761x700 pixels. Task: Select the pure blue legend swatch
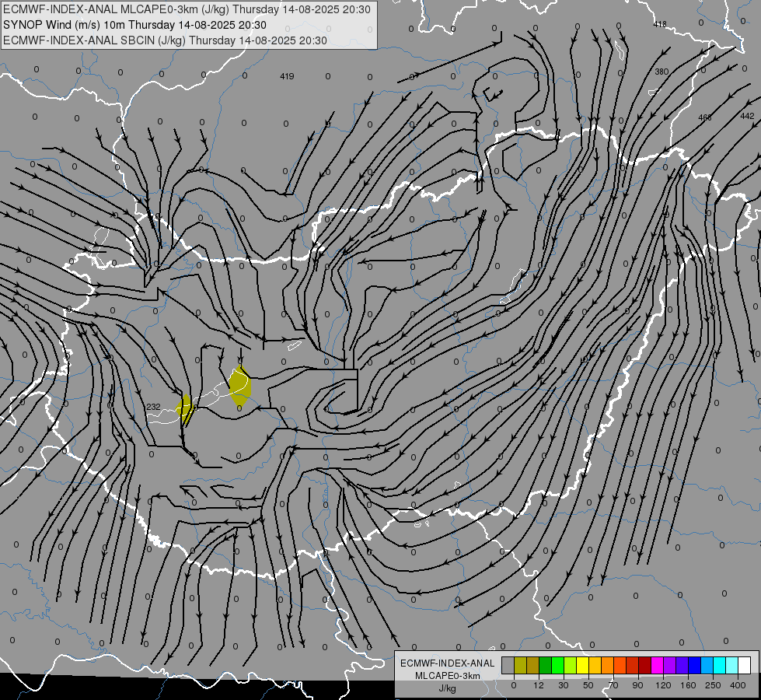[694, 666]
